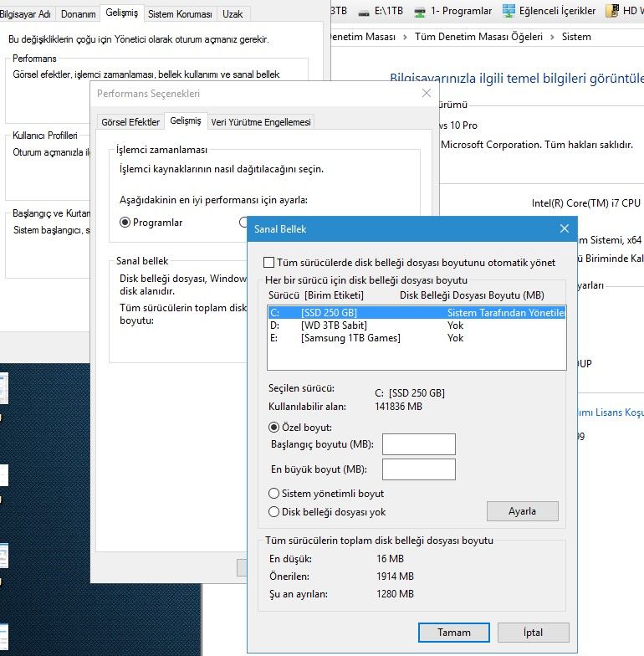This screenshot has height=656, width=644.
Task: Expand breadcrumb chevron after Denetim Masası
Action: pos(405,37)
